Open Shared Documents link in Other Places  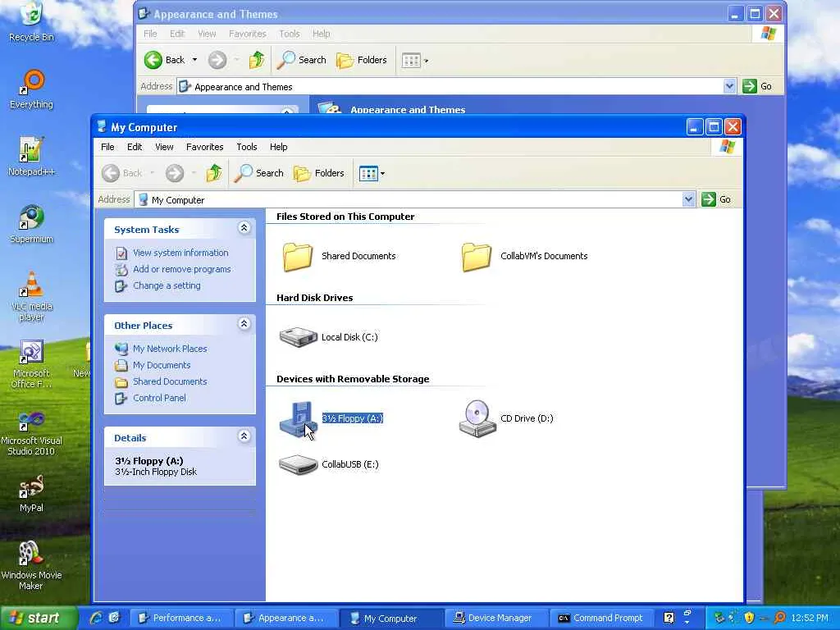(170, 382)
